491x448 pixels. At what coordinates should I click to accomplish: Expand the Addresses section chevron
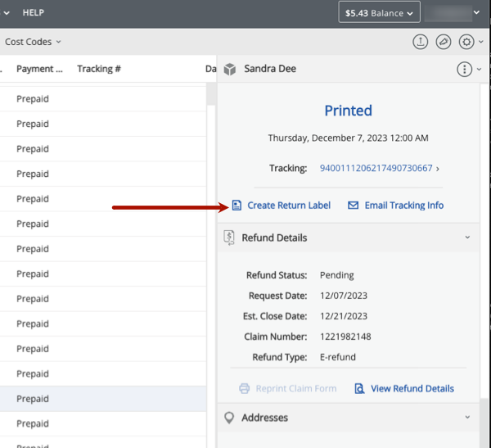467,418
